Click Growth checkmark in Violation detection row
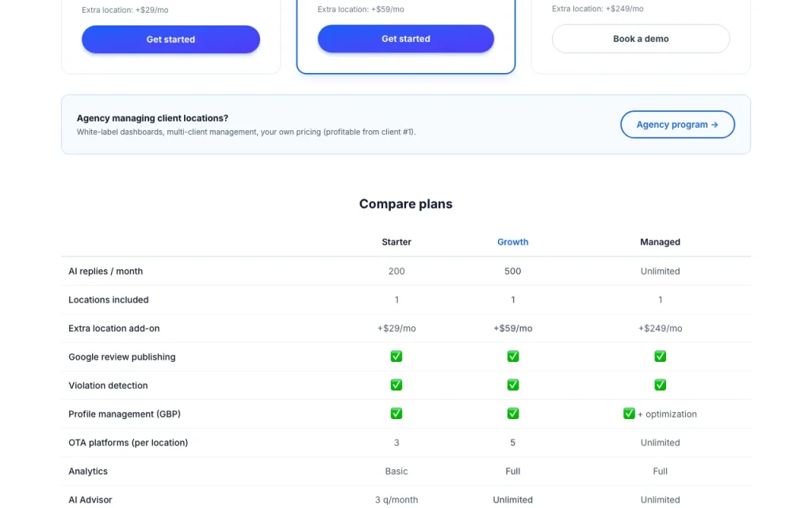 (513, 385)
